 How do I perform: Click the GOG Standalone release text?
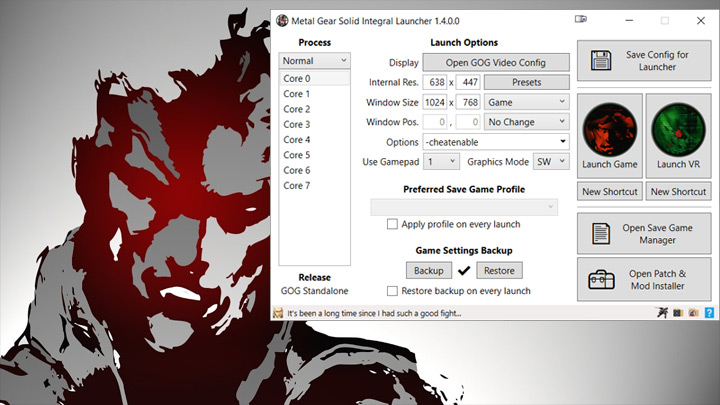click(315, 291)
